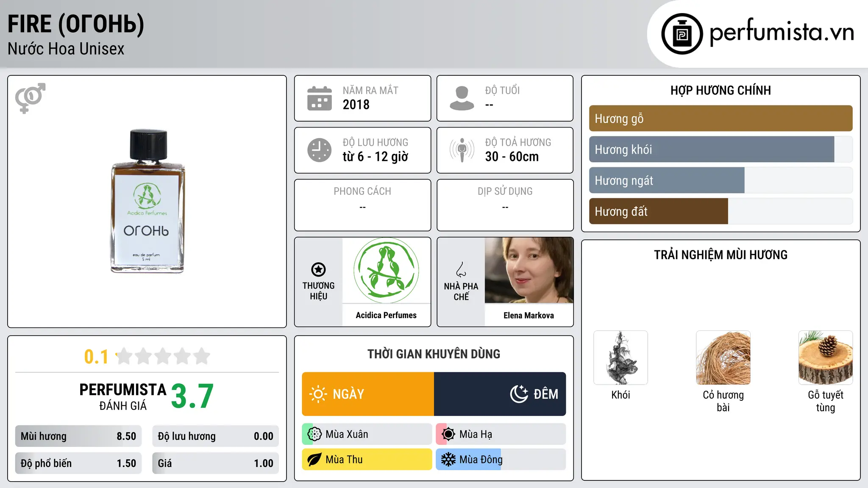Click the leaf icon for Mùa Thu
The width and height of the screenshot is (868, 488).
tap(314, 460)
